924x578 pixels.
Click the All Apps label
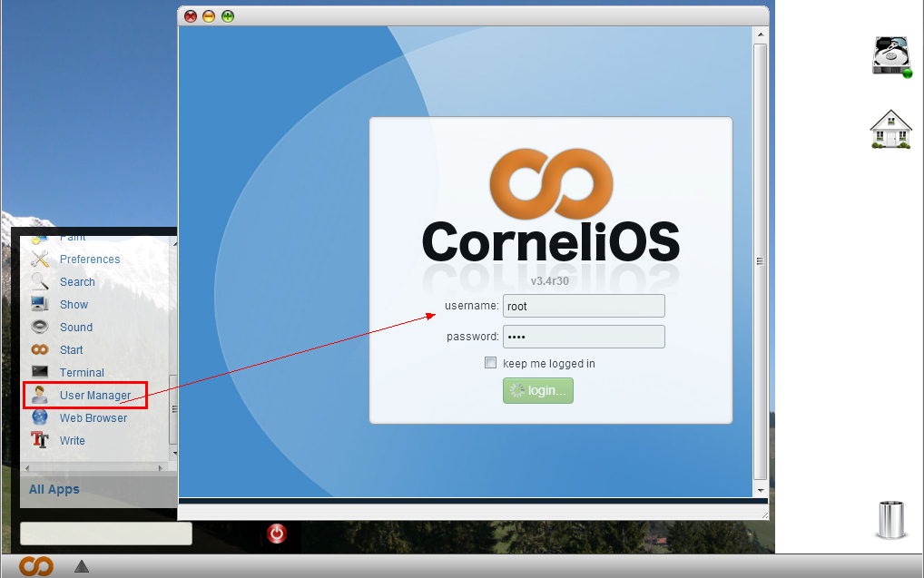54,489
